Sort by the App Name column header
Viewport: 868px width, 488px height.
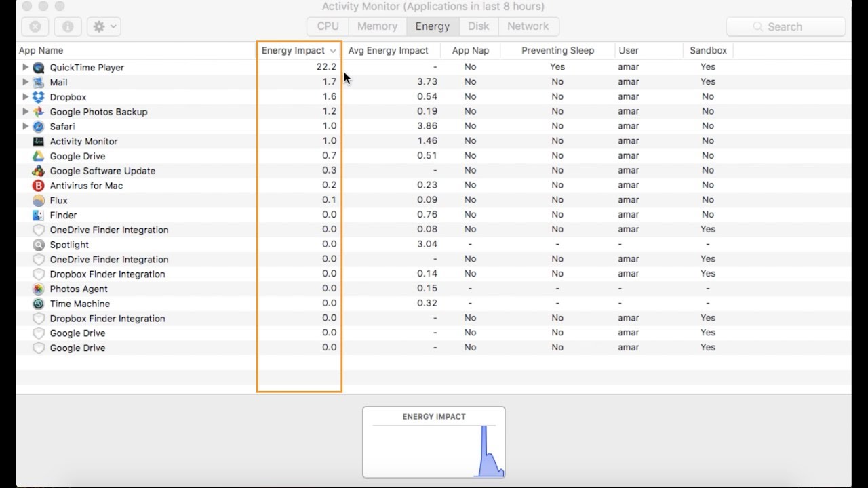(136, 51)
